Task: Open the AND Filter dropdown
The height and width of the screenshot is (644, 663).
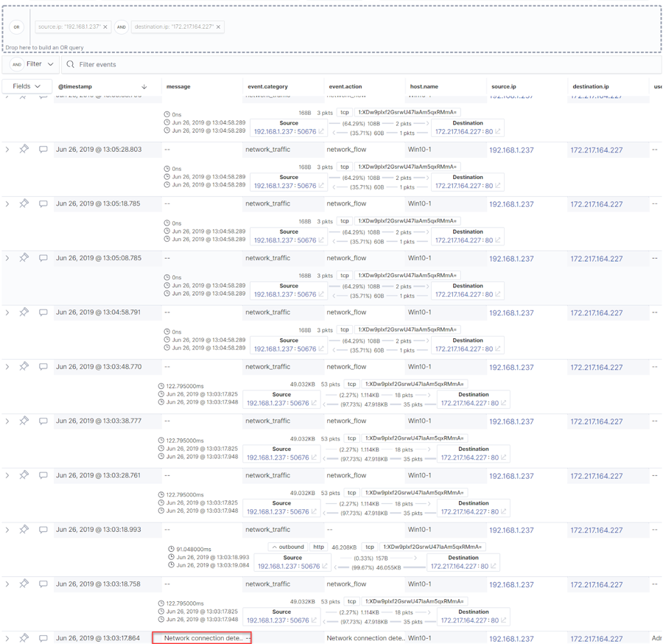Action: [x=32, y=64]
